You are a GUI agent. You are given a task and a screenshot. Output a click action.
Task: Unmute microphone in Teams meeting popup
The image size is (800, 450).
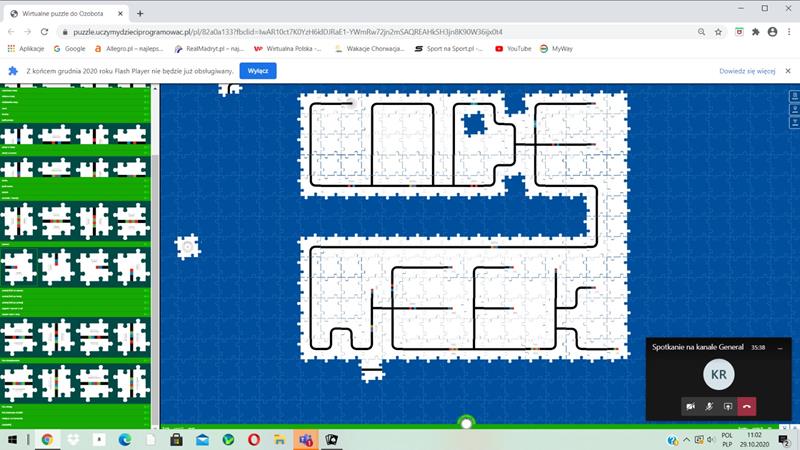(709, 406)
